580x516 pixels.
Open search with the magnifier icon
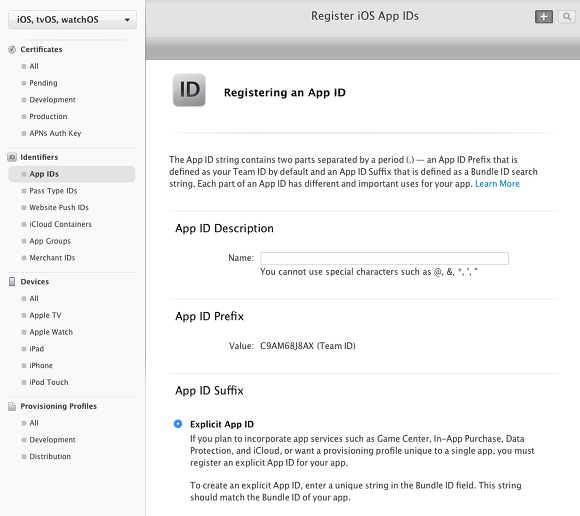(x=567, y=17)
